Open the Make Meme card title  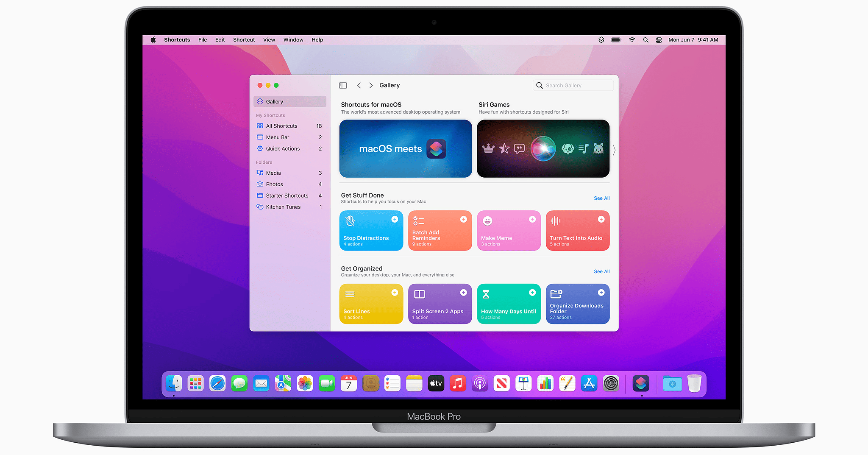click(x=496, y=238)
